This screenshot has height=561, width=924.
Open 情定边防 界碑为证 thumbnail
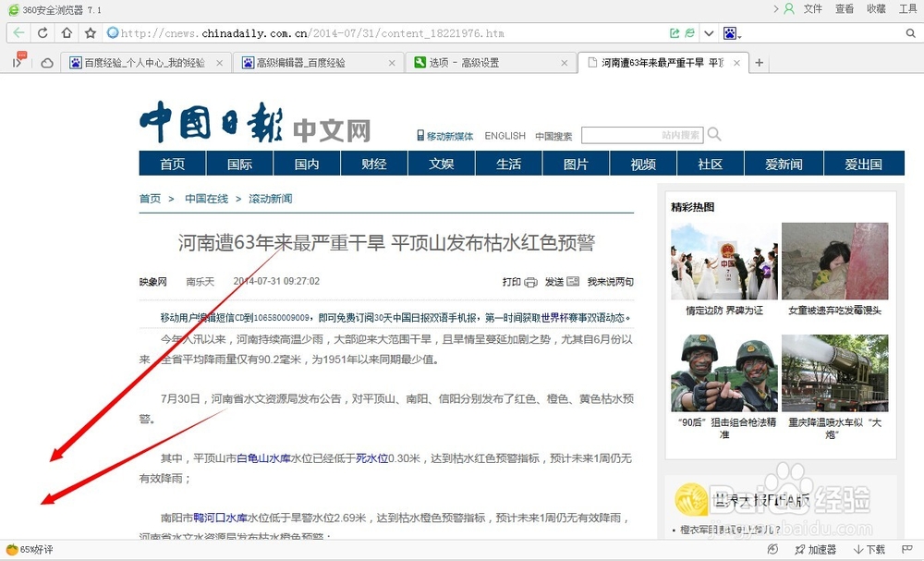click(724, 261)
